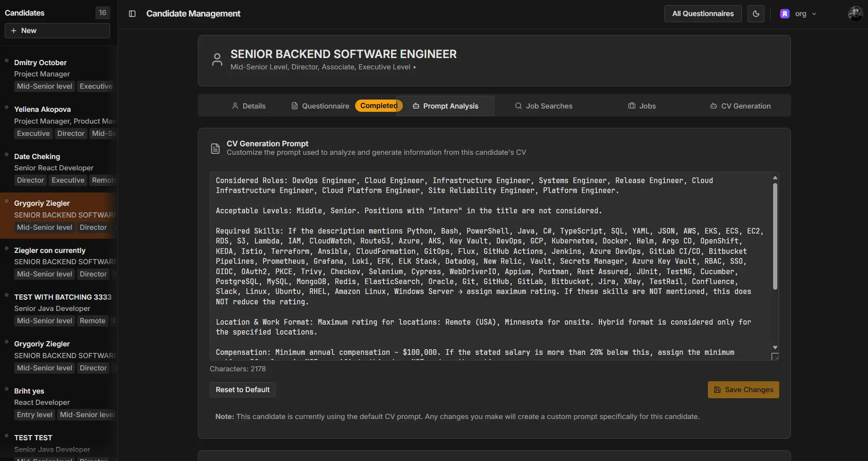Click the candidates count badge 16
This screenshot has height=461, width=868.
point(102,13)
